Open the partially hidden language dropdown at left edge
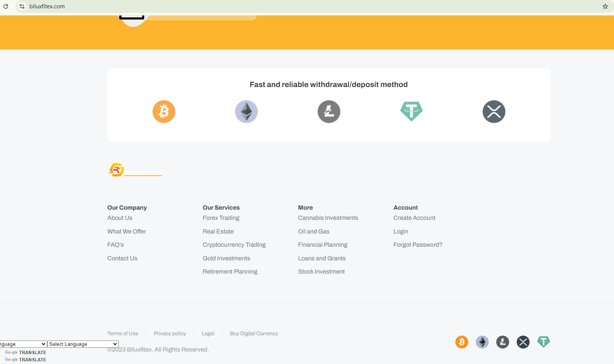This screenshot has height=364, width=614. point(23,344)
